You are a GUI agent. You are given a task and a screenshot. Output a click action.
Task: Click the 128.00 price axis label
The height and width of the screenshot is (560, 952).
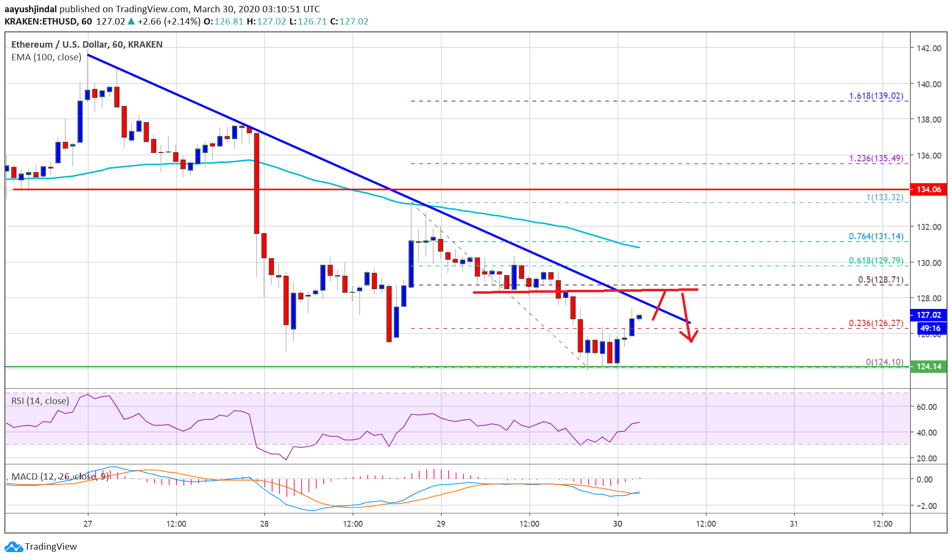click(929, 298)
